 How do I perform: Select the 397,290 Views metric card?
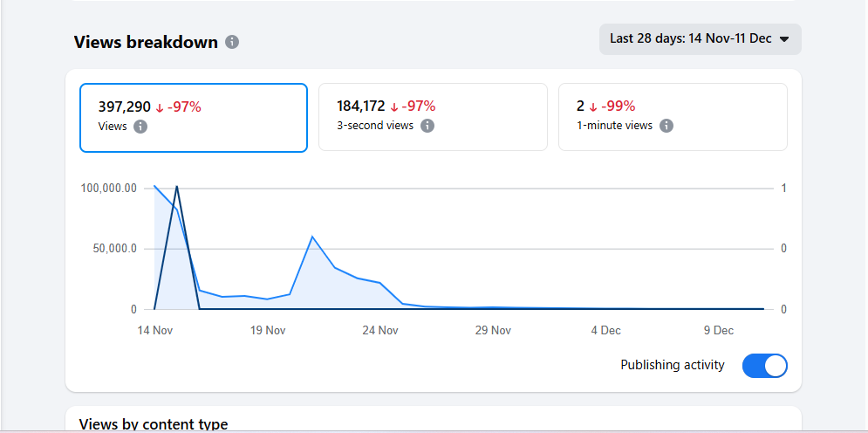pyautogui.click(x=193, y=118)
